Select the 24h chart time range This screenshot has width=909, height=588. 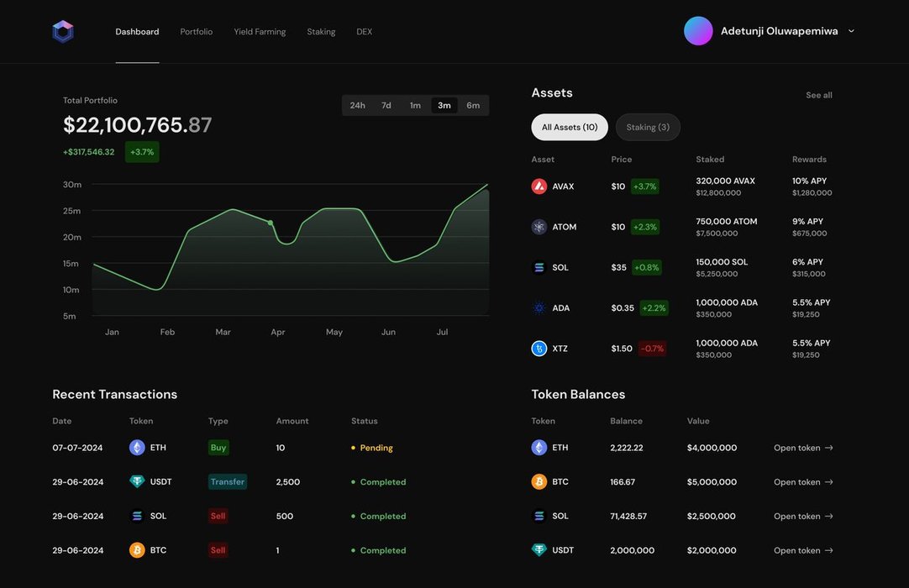358,106
